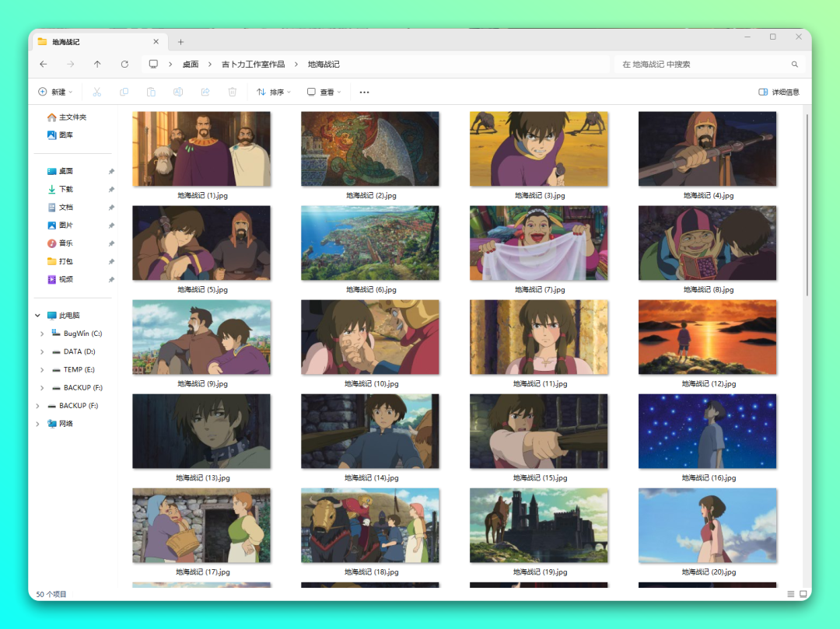The height and width of the screenshot is (629, 840).
Task: Open pinned 图片 folder in sidebar
Action: click(x=60, y=225)
